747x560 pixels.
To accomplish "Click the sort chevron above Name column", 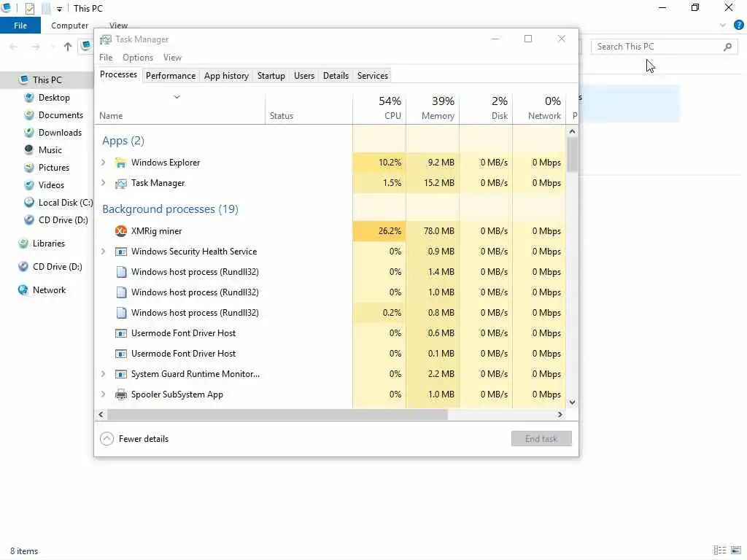I will pyautogui.click(x=177, y=97).
